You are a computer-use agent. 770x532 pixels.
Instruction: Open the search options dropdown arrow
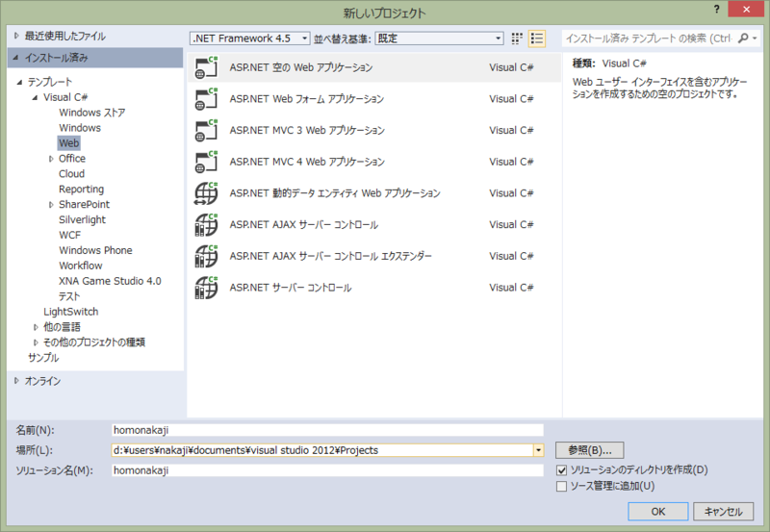[755, 38]
